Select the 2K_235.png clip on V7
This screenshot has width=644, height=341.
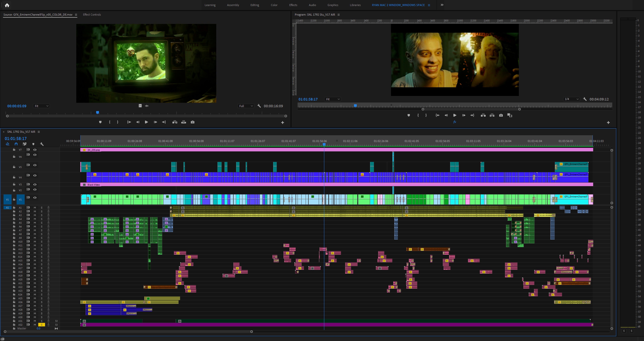[x=337, y=150]
